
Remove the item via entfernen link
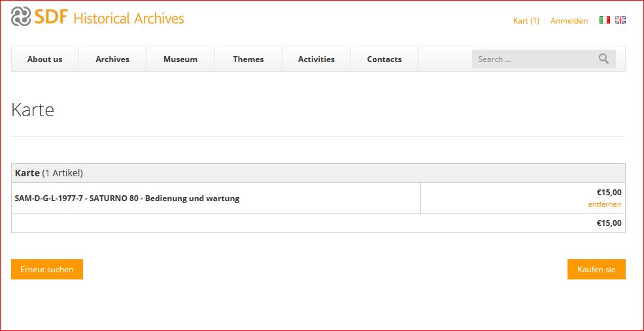pyautogui.click(x=604, y=204)
